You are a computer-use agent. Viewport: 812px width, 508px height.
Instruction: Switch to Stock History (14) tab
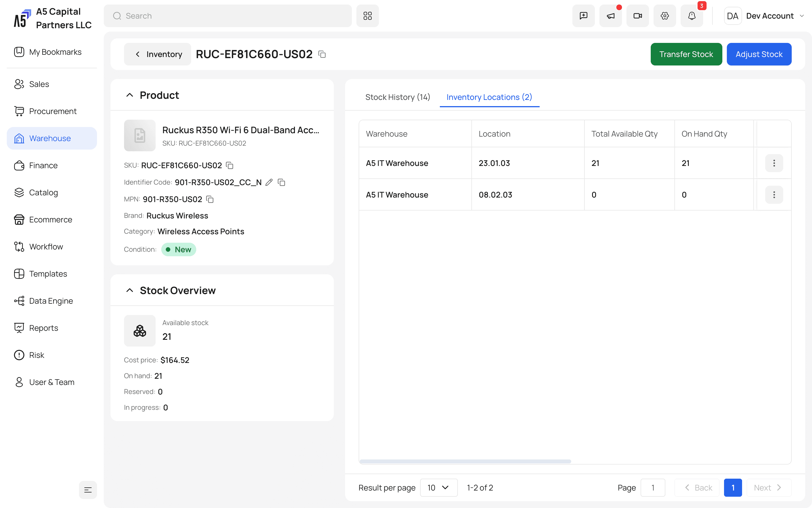click(398, 97)
